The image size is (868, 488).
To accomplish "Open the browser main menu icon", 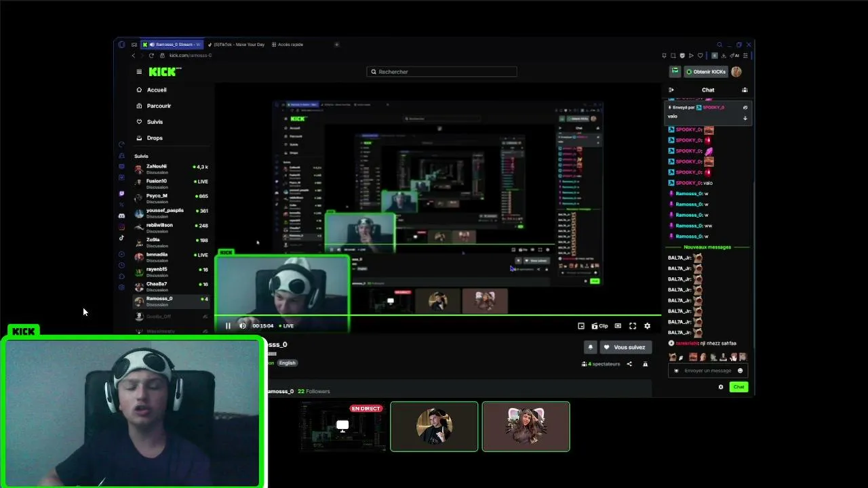I will (x=745, y=56).
